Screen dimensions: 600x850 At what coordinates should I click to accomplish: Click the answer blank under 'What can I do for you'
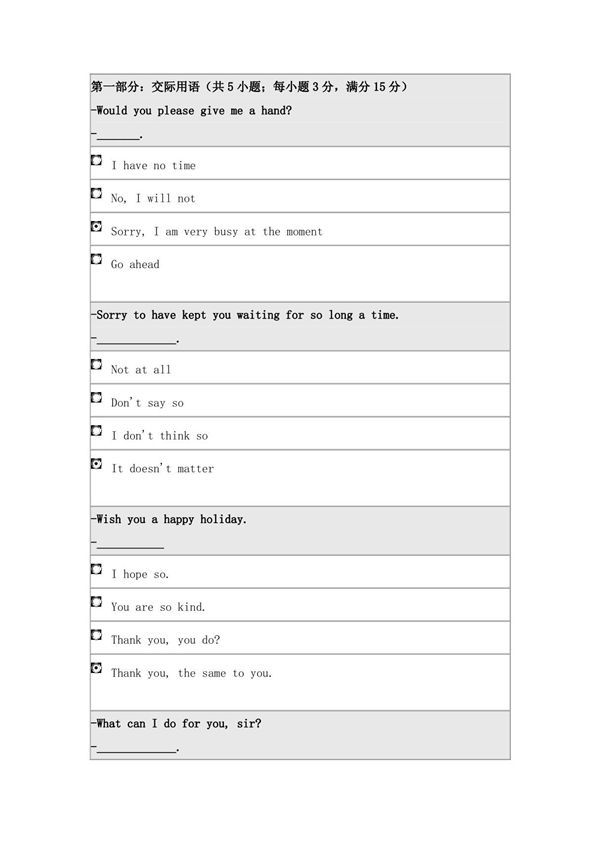pyautogui.click(x=136, y=748)
